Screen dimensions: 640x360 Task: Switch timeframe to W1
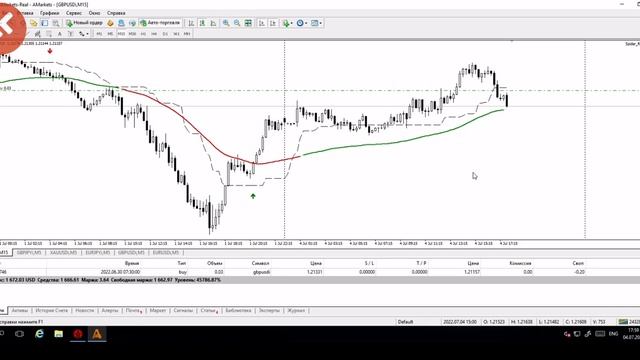coord(176,34)
